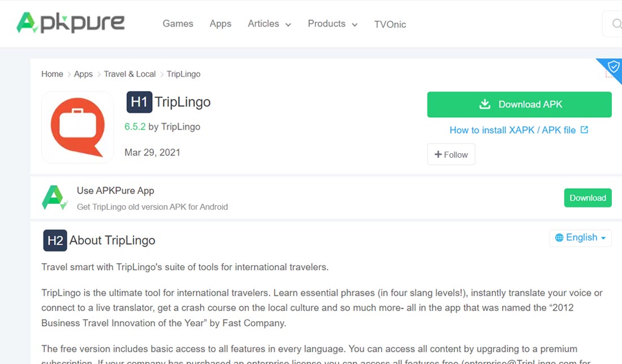Click the H2 heading tag badge
Screen dimensions: 622x364
pyautogui.click(x=55, y=240)
